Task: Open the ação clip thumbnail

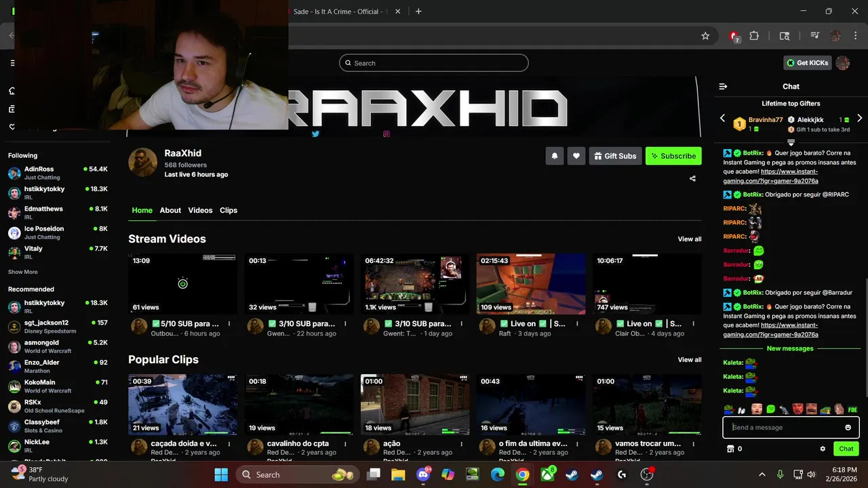Action: 415,405
